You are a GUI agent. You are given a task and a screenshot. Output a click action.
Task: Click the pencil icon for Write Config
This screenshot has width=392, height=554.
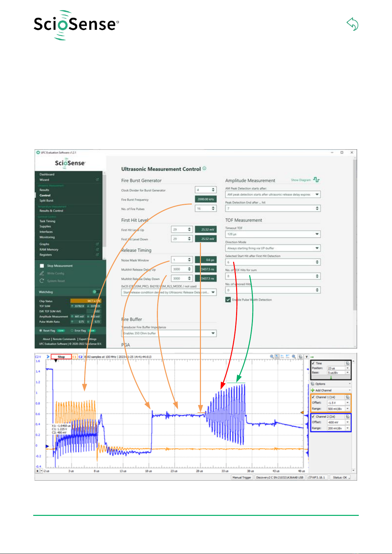tap(42, 273)
